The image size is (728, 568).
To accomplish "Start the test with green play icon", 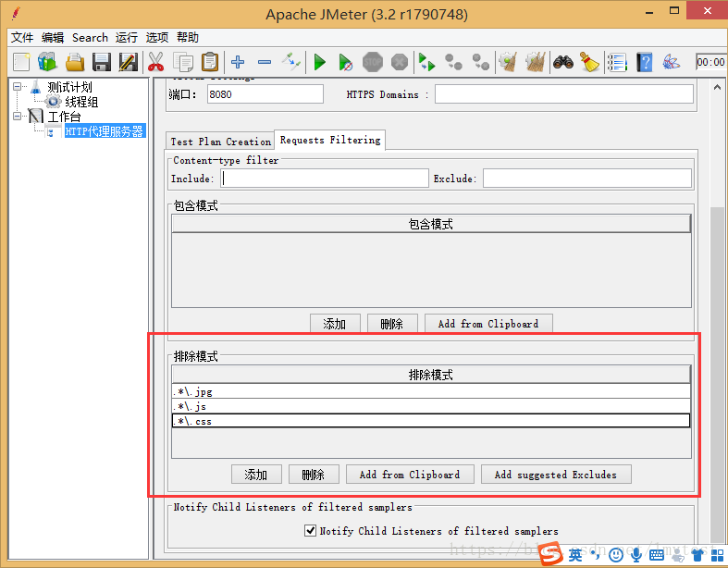I will [319, 62].
